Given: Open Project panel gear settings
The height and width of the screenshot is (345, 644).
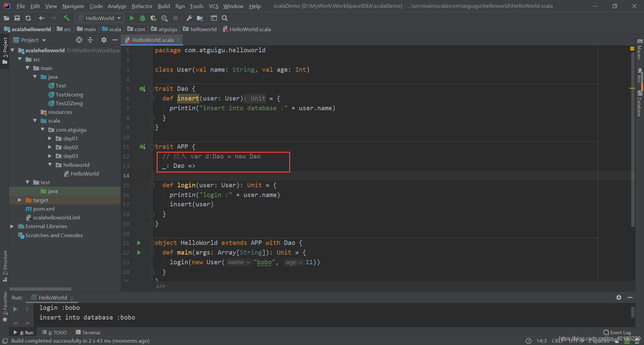Looking at the screenshot, I should 104,40.
